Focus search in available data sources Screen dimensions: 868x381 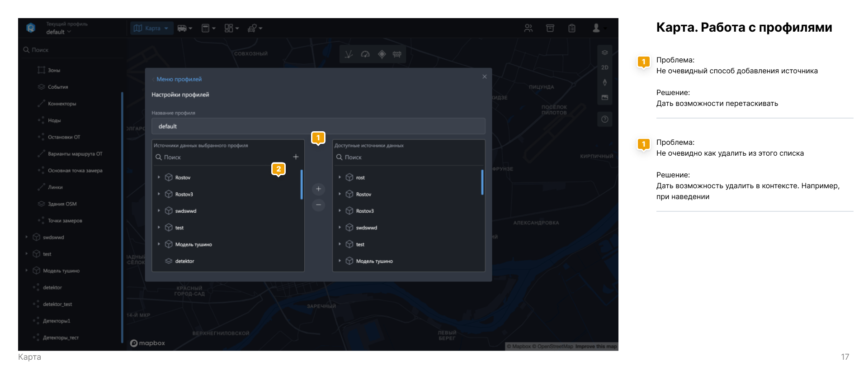409,157
